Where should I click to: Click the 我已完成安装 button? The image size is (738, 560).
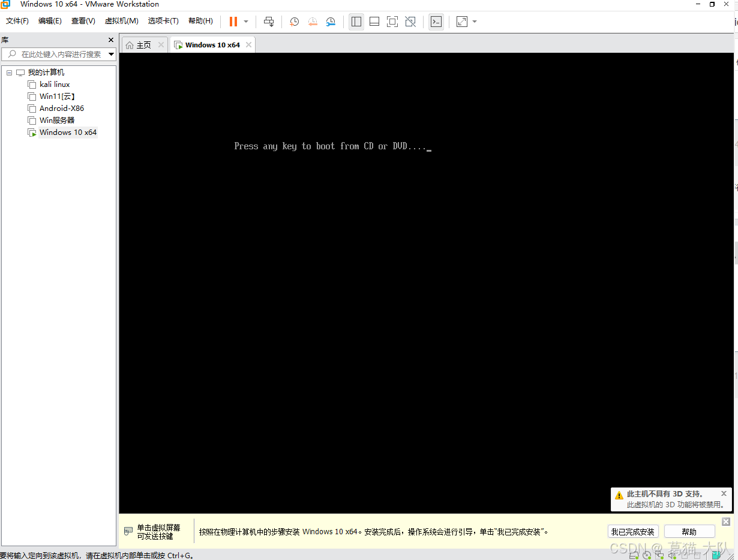633,532
